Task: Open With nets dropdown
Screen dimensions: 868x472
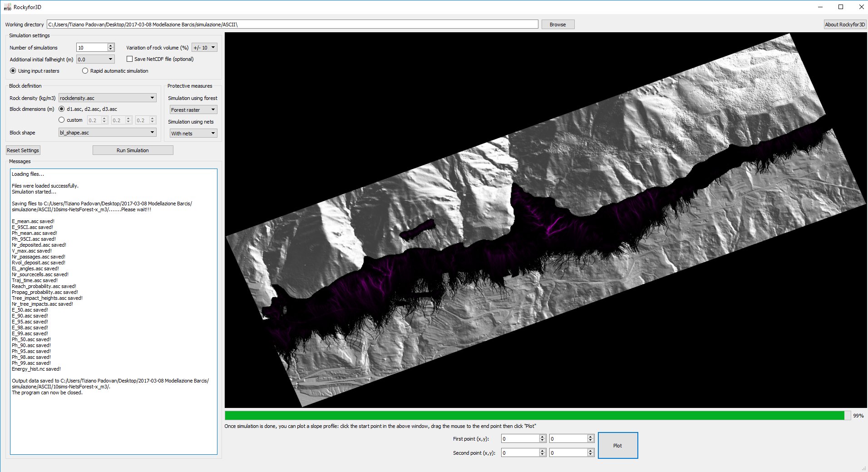Action: 193,133
